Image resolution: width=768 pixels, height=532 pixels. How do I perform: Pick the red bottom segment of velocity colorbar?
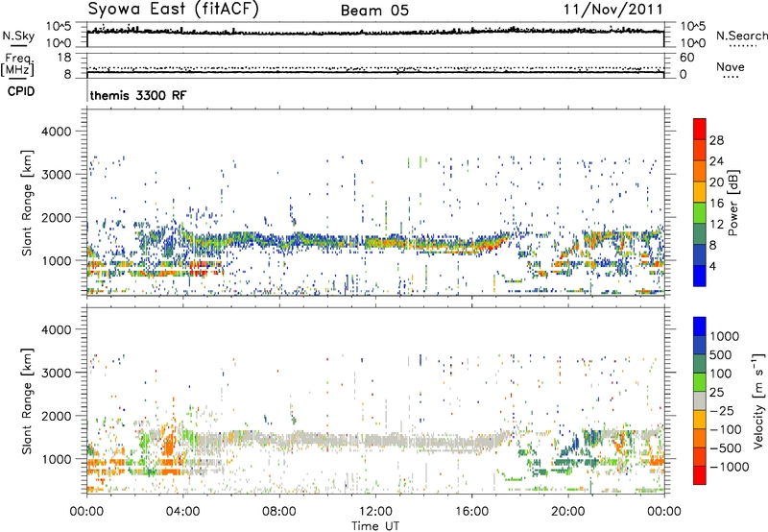pyautogui.click(x=700, y=475)
